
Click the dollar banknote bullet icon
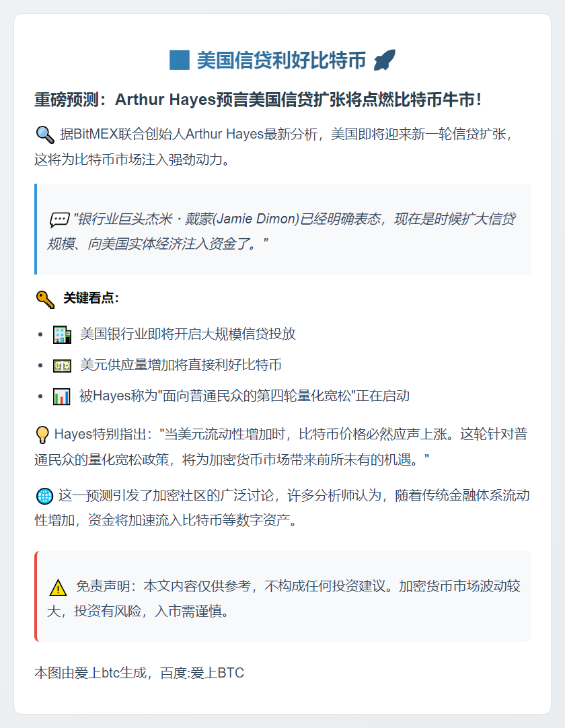(62, 365)
